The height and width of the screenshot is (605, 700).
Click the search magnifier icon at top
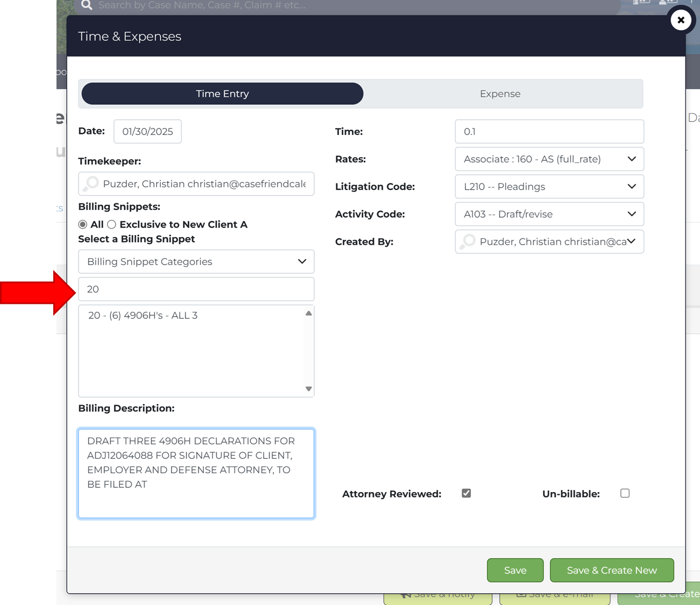[x=87, y=5]
